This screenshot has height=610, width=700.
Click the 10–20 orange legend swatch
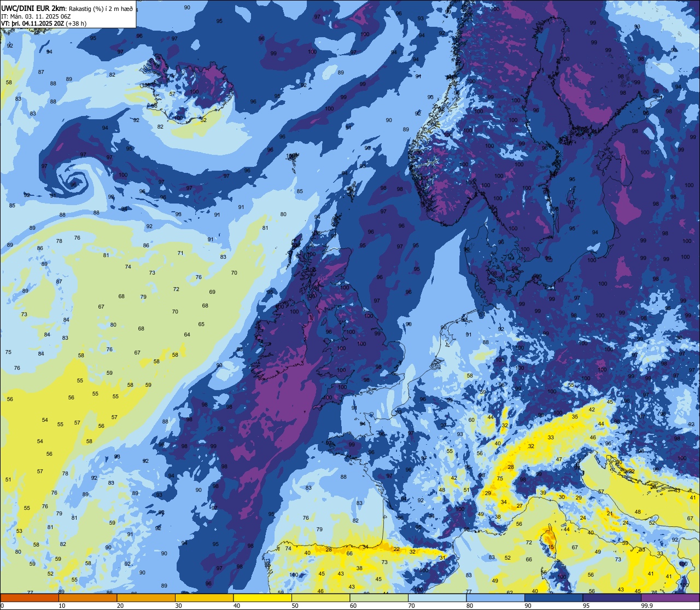tap(87, 597)
